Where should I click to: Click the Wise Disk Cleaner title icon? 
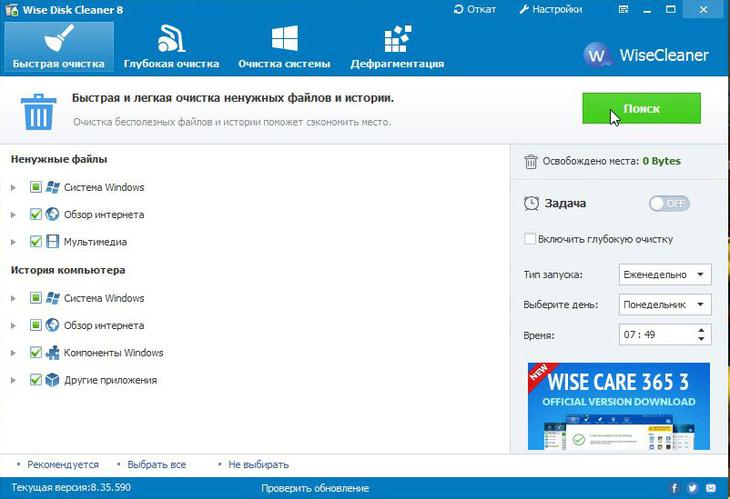point(12,9)
